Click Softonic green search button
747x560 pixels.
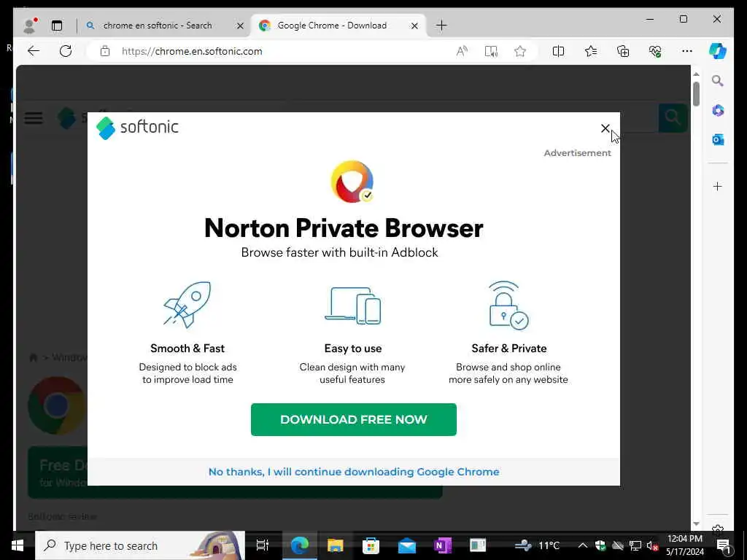[673, 117]
